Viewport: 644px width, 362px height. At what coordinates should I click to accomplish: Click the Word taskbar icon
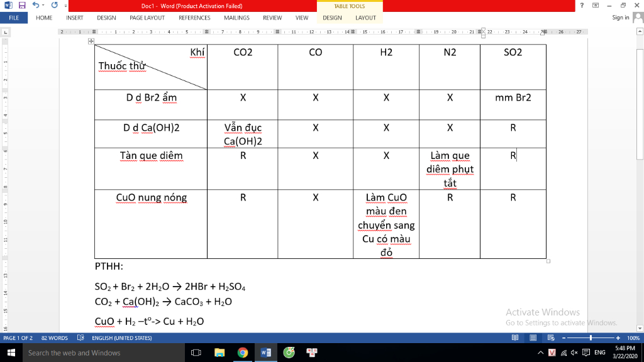coord(266,353)
